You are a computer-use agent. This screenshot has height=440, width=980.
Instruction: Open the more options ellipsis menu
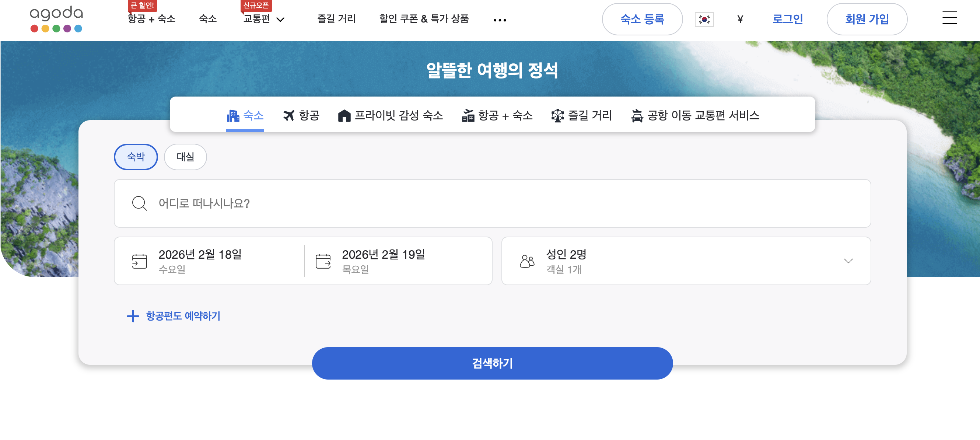tap(500, 20)
